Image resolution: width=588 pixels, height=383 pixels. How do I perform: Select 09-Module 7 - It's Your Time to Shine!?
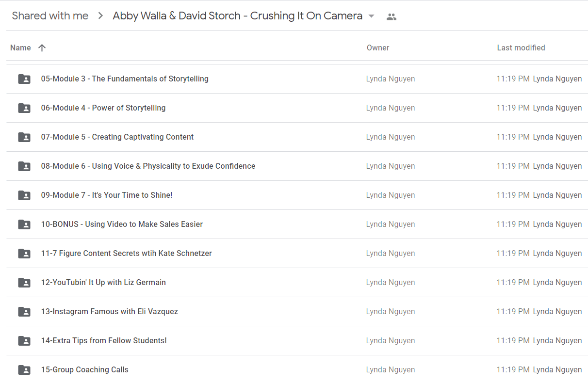coord(107,195)
